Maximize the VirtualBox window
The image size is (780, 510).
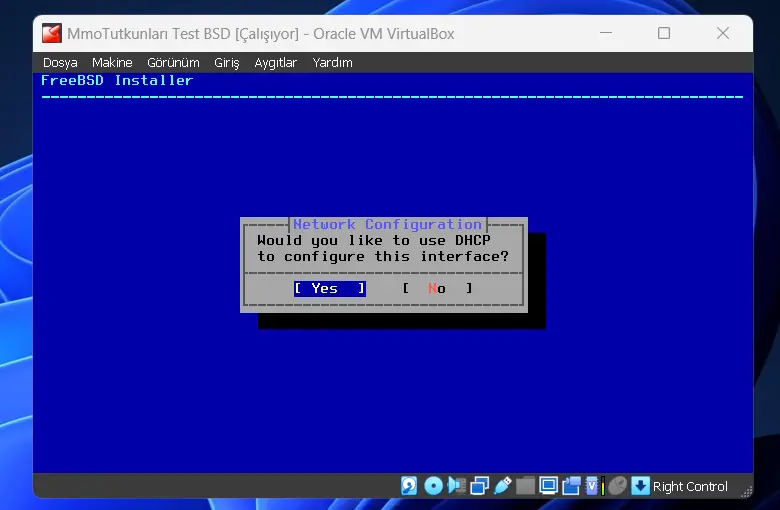tap(664, 33)
